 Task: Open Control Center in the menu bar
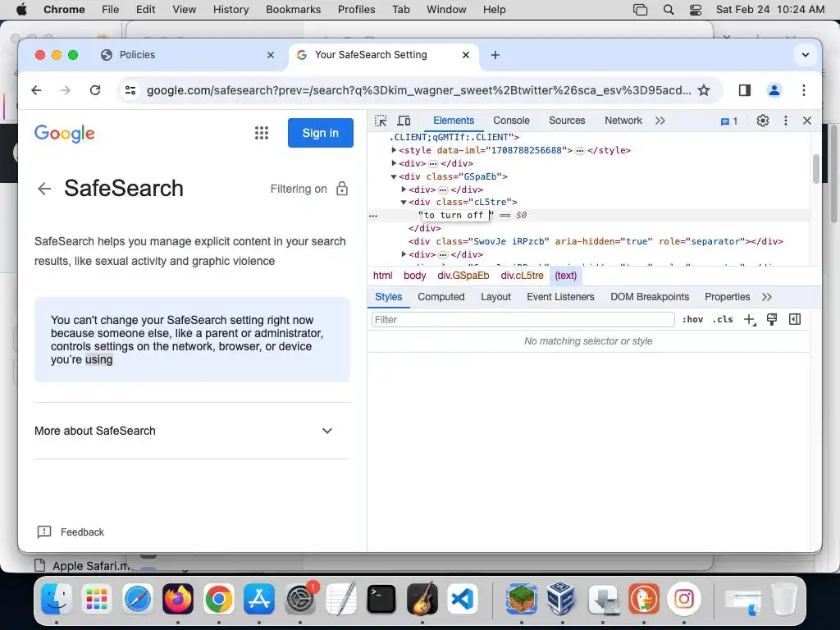[x=696, y=10]
